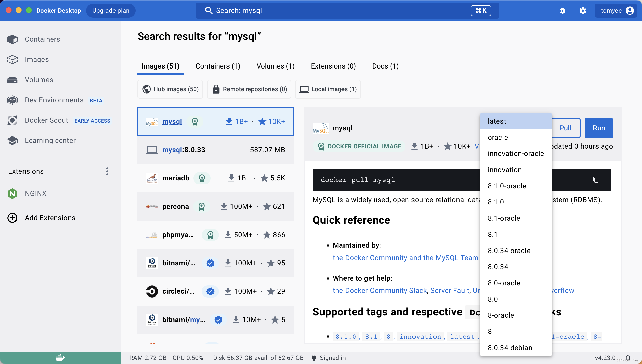Click the Pull button
The width and height of the screenshot is (642, 364).
coord(566,128)
